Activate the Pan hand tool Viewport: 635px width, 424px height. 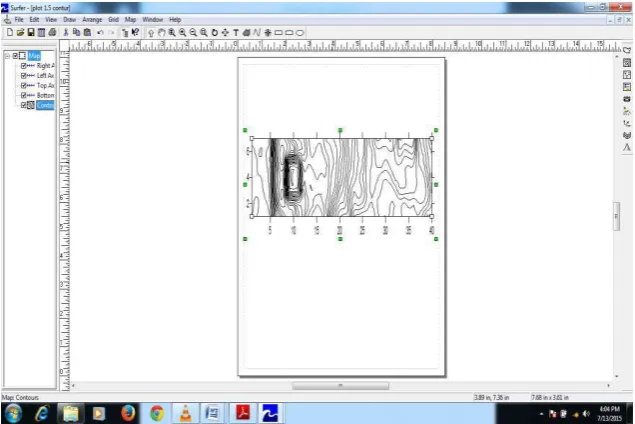[x=162, y=33]
